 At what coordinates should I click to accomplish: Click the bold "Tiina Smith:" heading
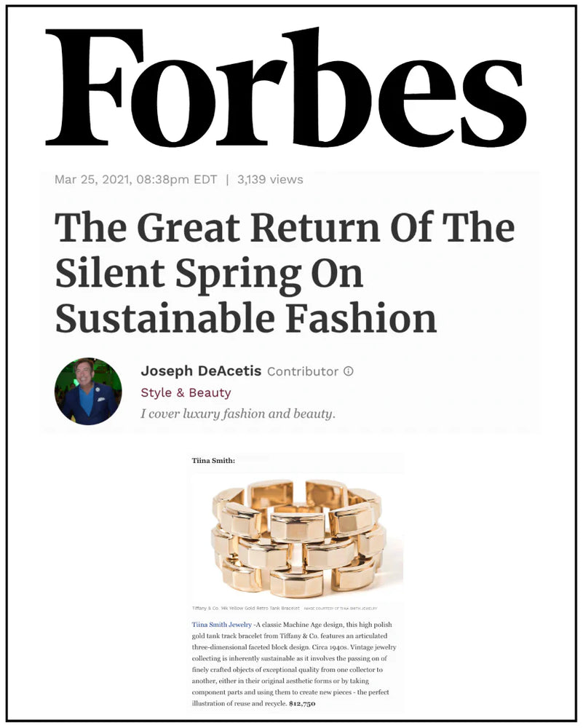point(213,461)
